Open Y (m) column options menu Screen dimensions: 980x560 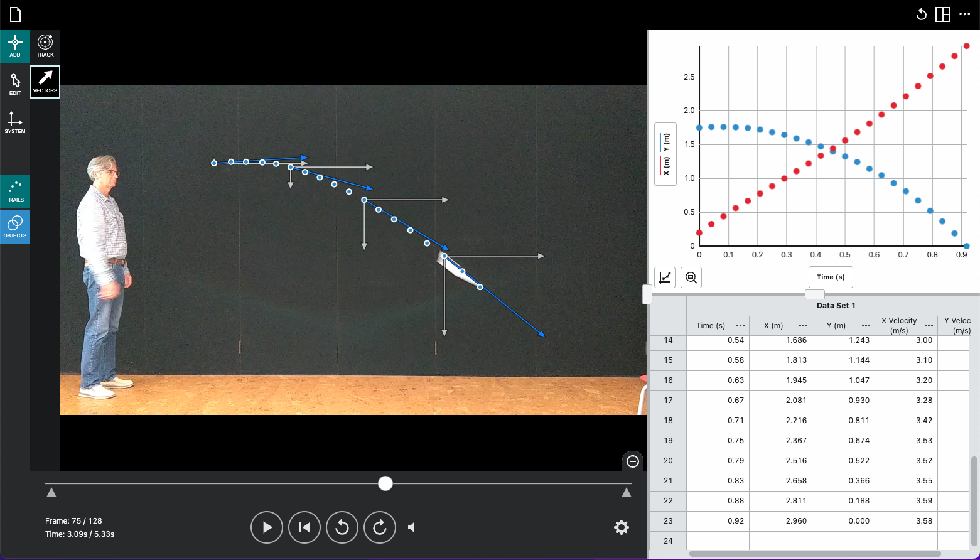click(866, 326)
